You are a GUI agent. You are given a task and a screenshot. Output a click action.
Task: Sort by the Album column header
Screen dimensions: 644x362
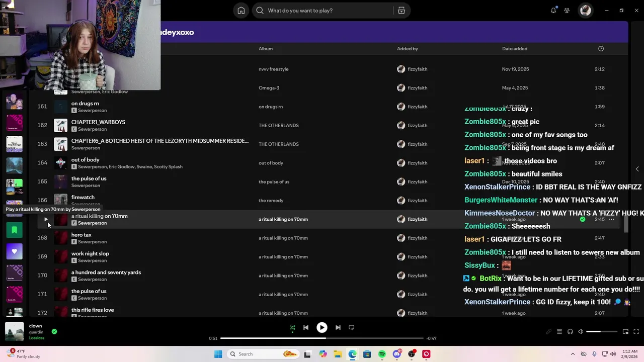click(266, 49)
